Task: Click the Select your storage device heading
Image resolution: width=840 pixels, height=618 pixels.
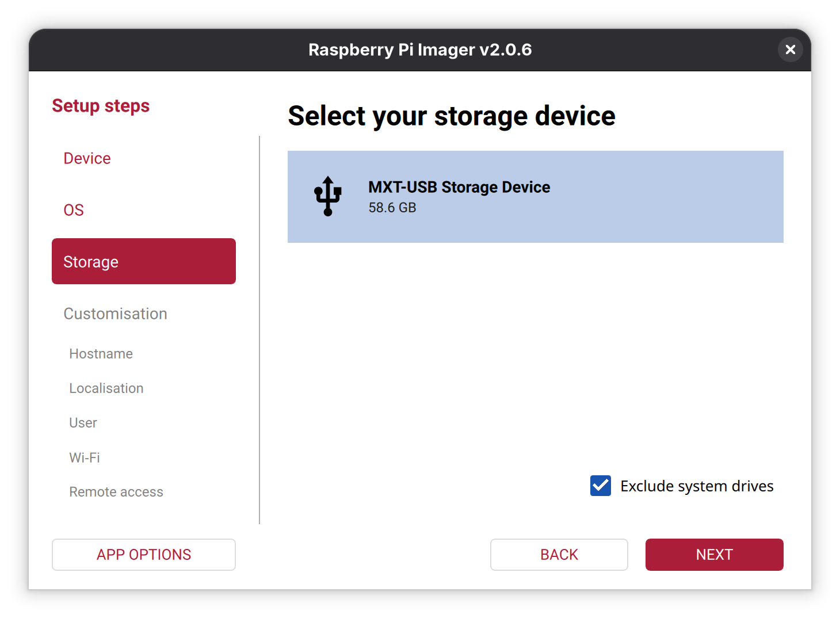Action: tap(452, 116)
